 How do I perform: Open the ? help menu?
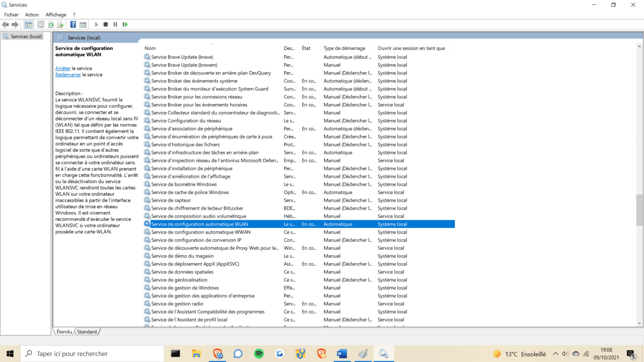tap(74, 15)
